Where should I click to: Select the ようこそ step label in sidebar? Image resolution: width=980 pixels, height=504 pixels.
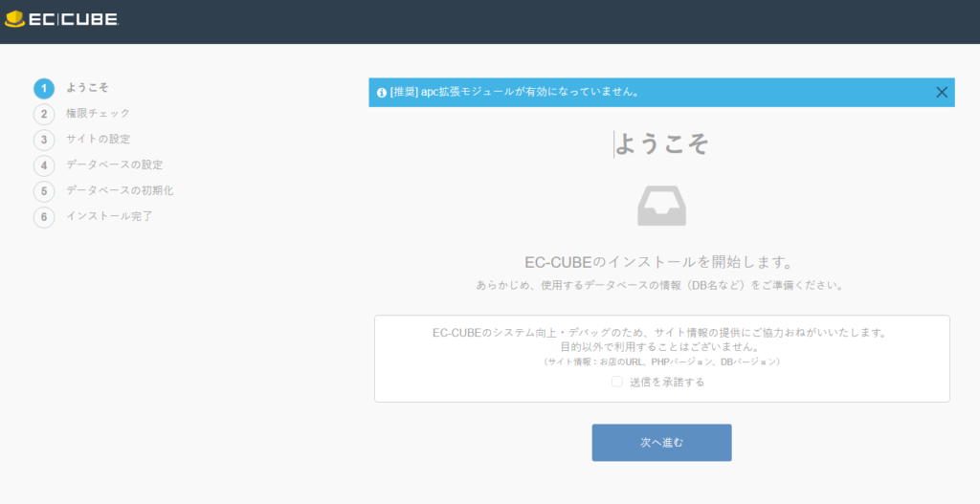(x=87, y=87)
